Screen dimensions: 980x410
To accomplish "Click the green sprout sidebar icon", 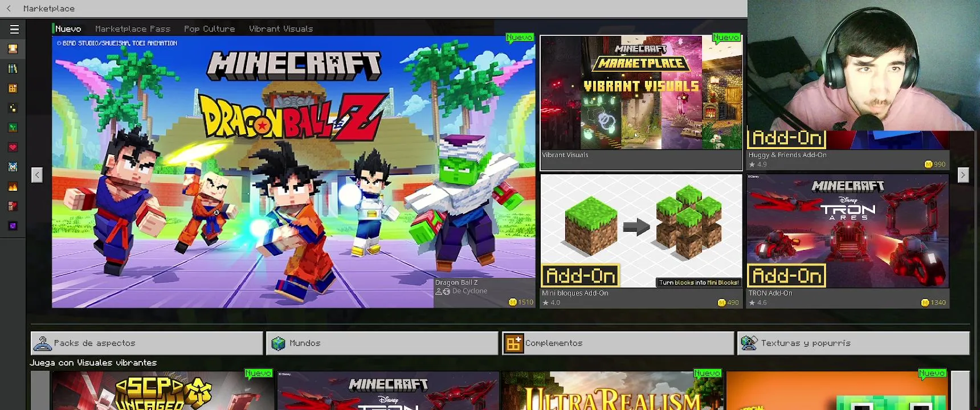I will coord(13,128).
